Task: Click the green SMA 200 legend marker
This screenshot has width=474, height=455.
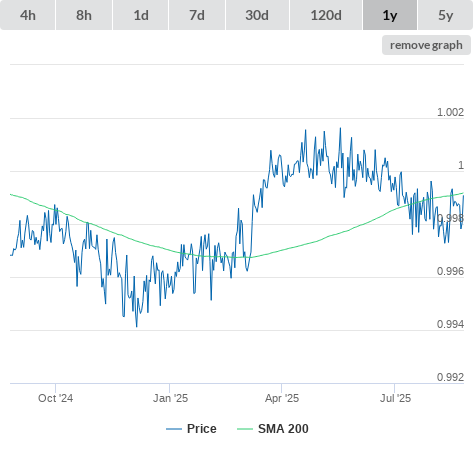Action: point(245,429)
